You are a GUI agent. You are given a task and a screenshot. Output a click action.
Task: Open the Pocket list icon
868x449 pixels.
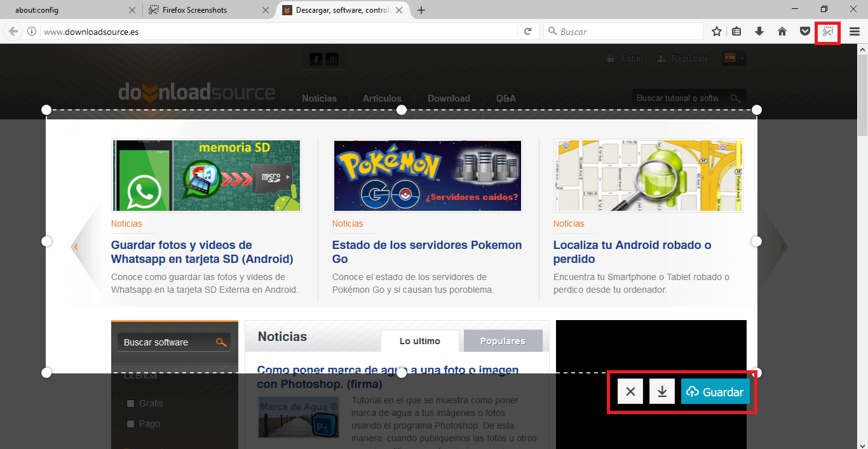[804, 31]
